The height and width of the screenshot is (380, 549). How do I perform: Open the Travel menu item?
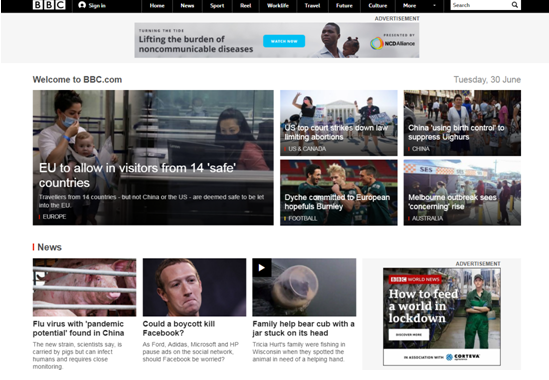coord(312,6)
